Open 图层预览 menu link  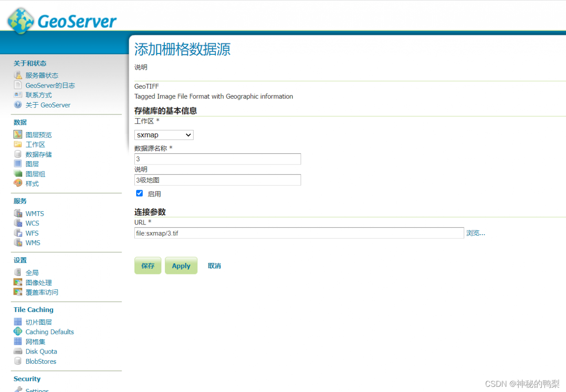38,135
